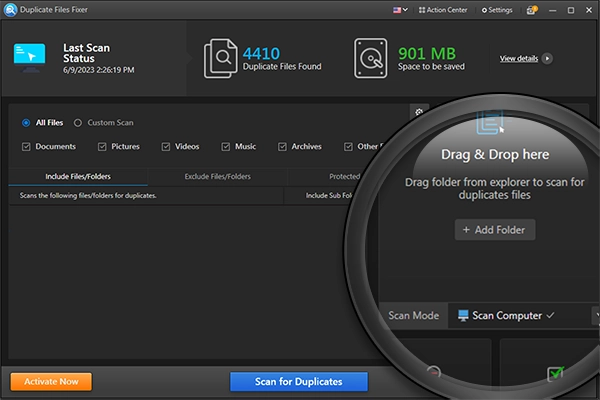Screen dimensions: 600x400
Task: Click the green checkmark icon at bottom right
Action: click(x=555, y=373)
